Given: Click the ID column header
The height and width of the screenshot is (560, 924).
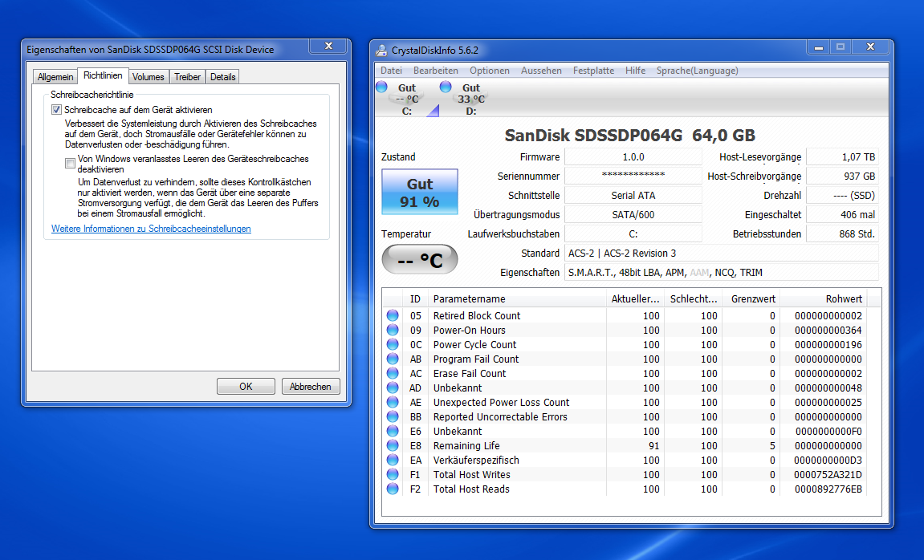Looking at the screenshot, I should pos(416,298).
